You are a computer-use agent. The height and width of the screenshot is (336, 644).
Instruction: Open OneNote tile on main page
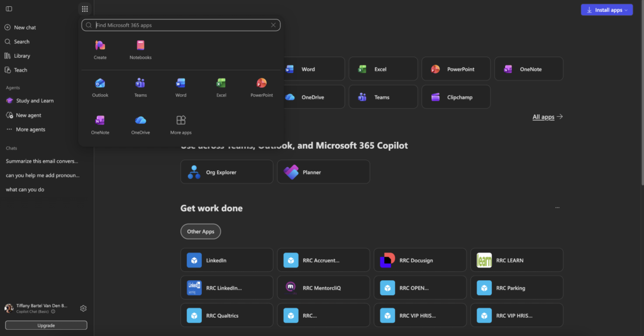pyautogui.click(x=528, y=69)
